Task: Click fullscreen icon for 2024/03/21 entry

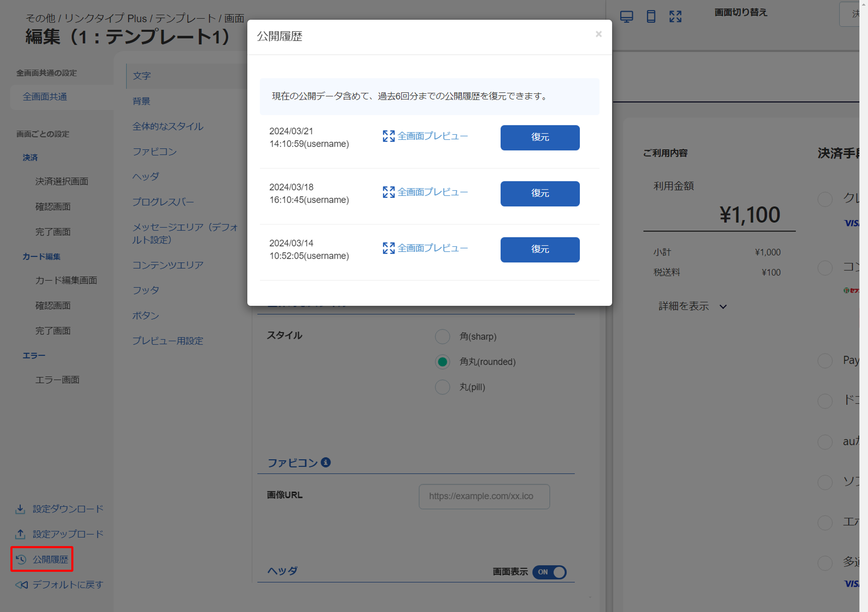Action: click(389, 136)
